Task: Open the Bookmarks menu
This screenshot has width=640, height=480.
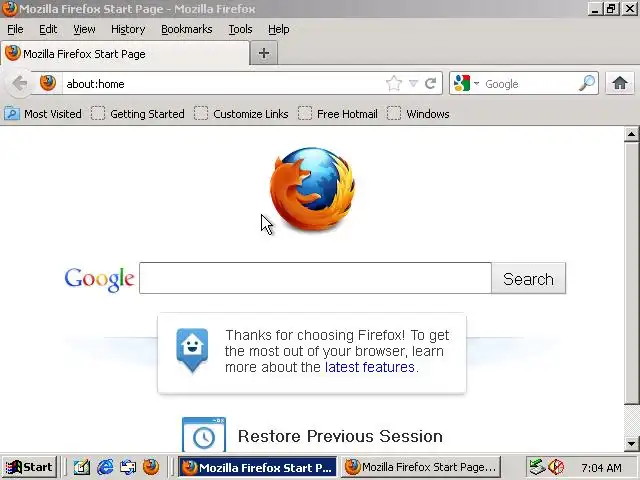Action: point(187,29)
